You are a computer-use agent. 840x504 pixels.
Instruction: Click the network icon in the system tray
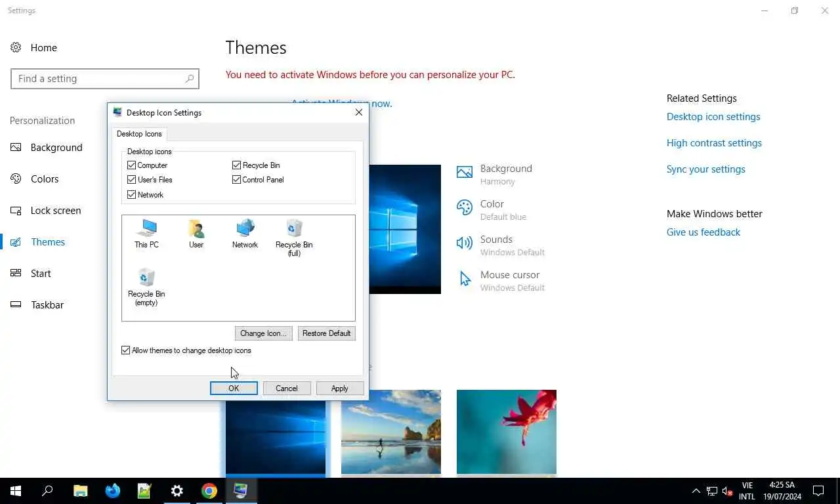click(x=712, y=491)
